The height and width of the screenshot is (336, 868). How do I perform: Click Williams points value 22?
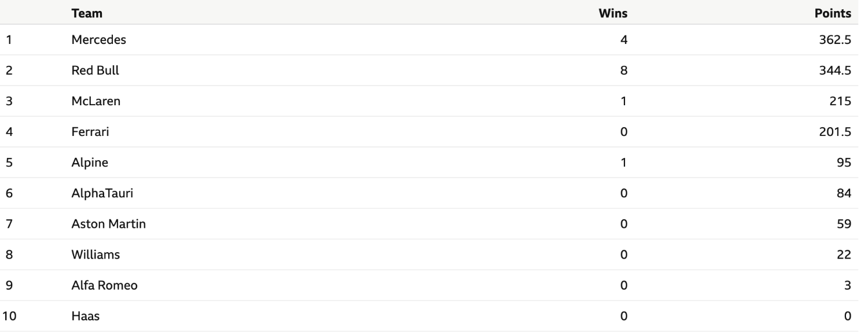[845, 254]
